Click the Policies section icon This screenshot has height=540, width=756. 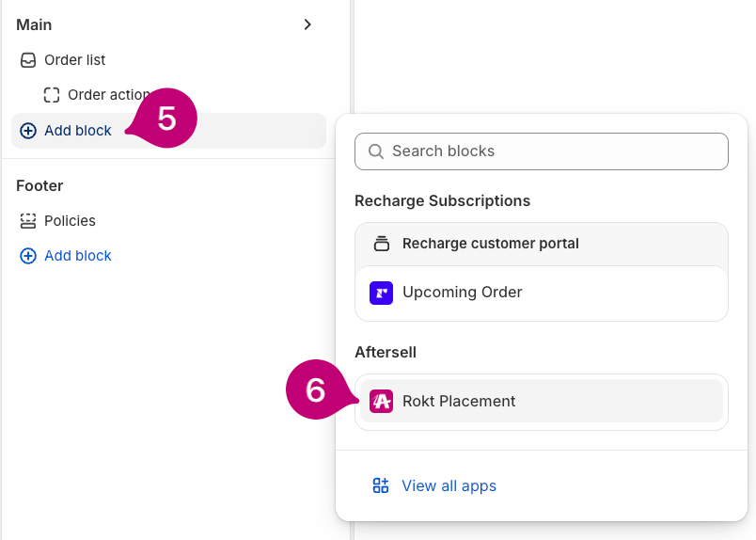click(x=28, y=221)
